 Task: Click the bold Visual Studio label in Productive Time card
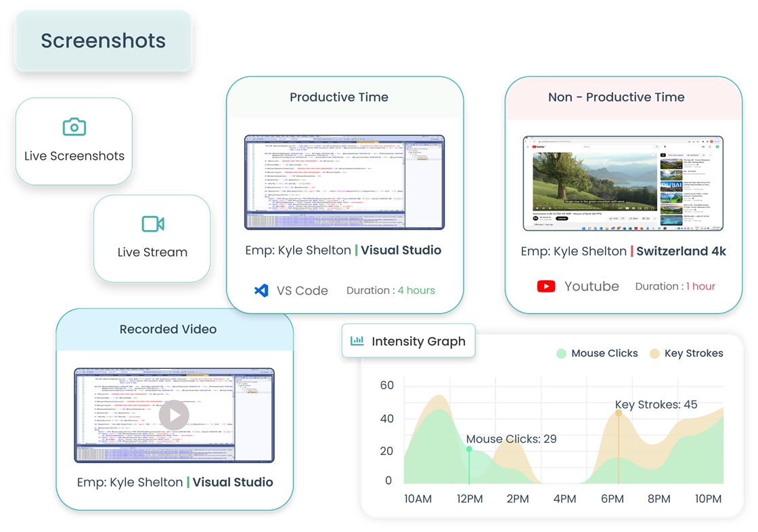tap(401, 250)
